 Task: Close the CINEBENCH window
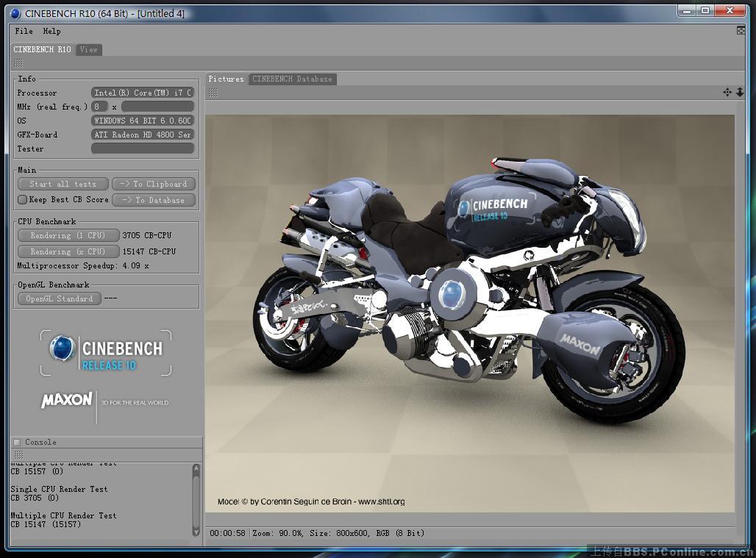click(730, 10)
